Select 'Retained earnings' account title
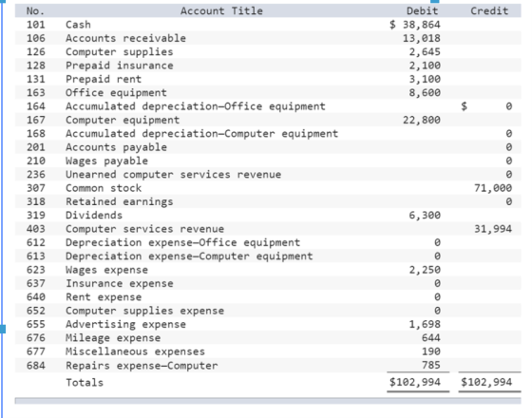This screenshot has height=418, width=532. pos(119,201)
